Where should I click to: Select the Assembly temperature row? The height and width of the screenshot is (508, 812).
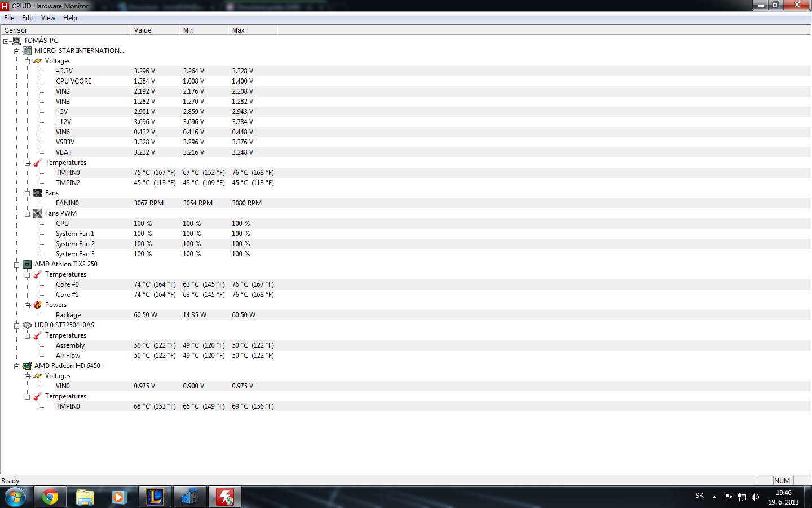[433, 345]
